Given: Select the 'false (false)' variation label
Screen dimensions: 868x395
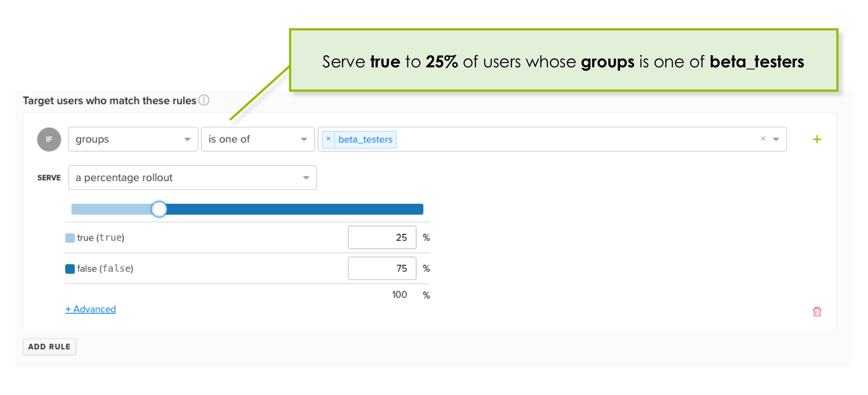Looking at the screenshot, I should [x=104, y=268].
